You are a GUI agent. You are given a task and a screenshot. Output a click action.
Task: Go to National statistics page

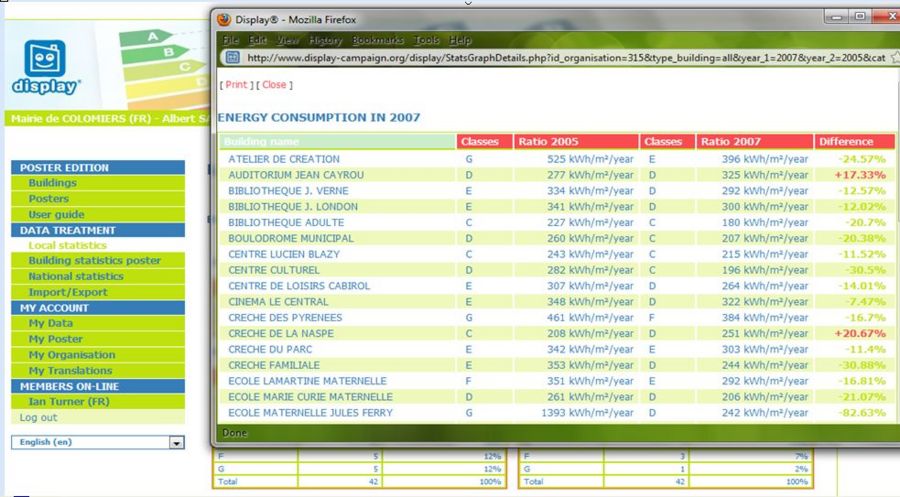76,277
